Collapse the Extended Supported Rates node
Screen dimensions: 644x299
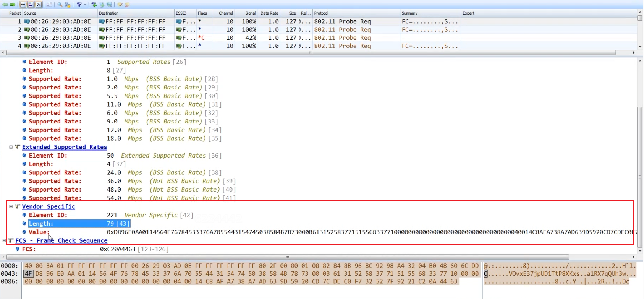[x=11, y=147]
